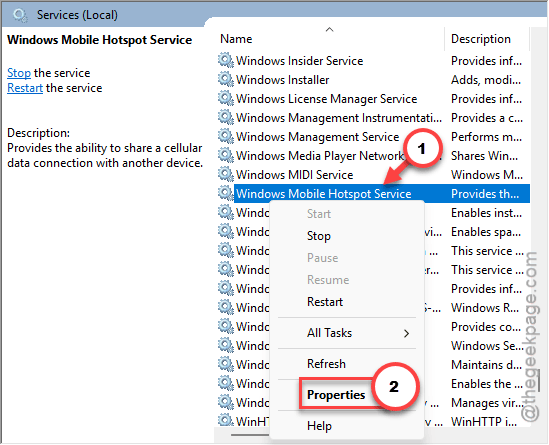
Task: Click the horizontal scrollbar under the services list
Action: (x=250, y=435)
